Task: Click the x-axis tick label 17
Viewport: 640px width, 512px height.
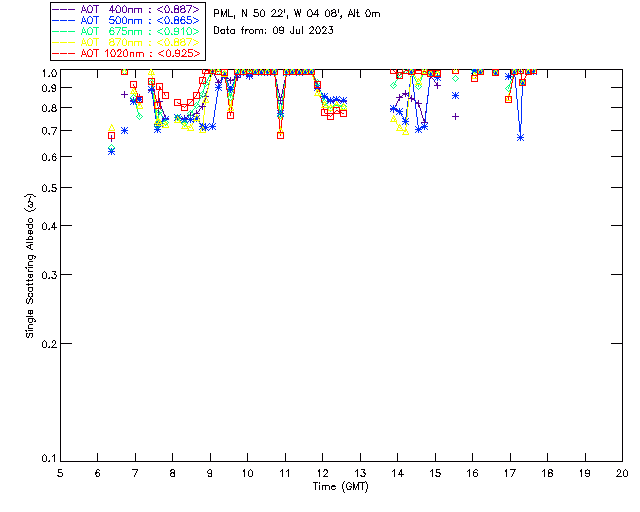Action: (x=510, y=473)
